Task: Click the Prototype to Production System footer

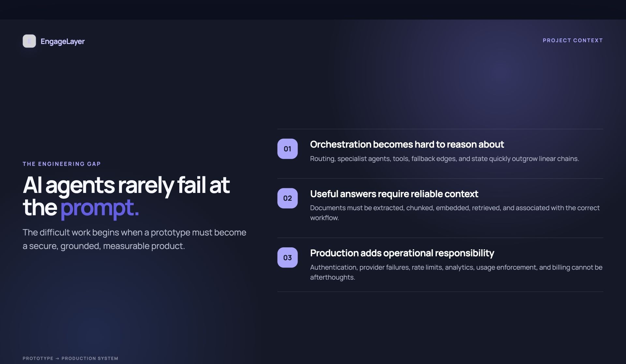Action: tap(70, 358)
